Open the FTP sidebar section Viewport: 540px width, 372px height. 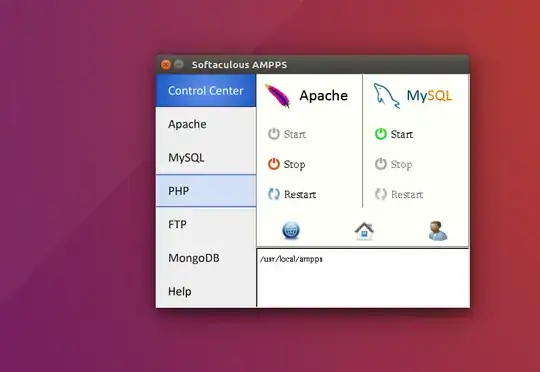click(206, 224)
